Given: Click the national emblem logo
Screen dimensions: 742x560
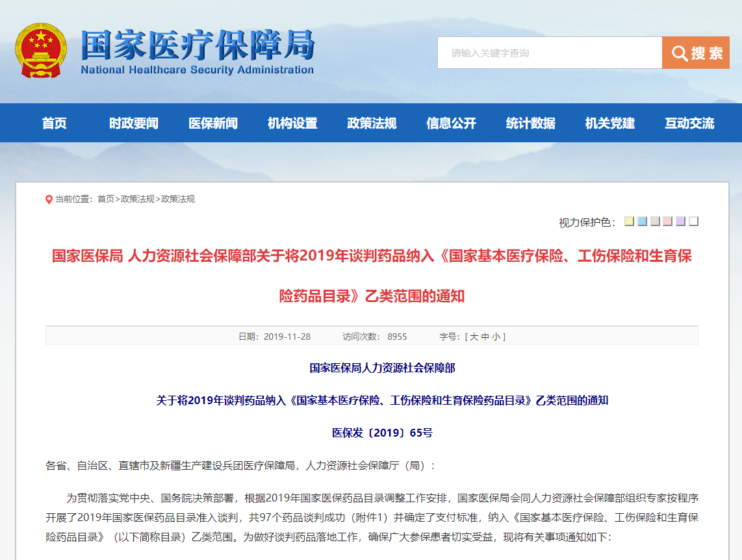Looking at the screenshot, I should [40, 51].
